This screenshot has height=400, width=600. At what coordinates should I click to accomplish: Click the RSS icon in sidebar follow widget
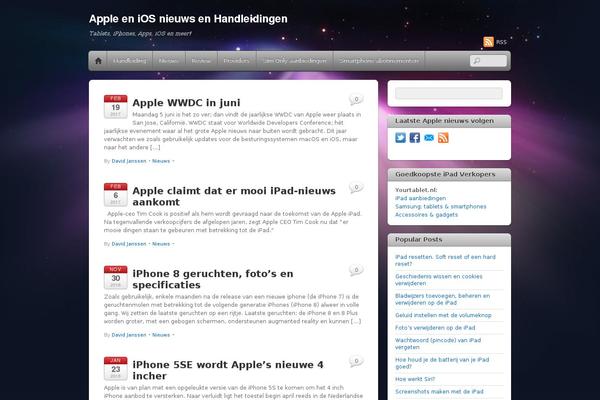coord(443,138)
